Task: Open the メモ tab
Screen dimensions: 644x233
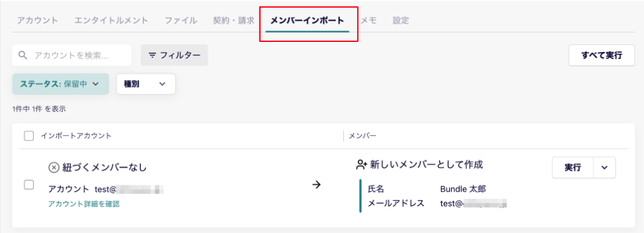Action: (369, 20)
